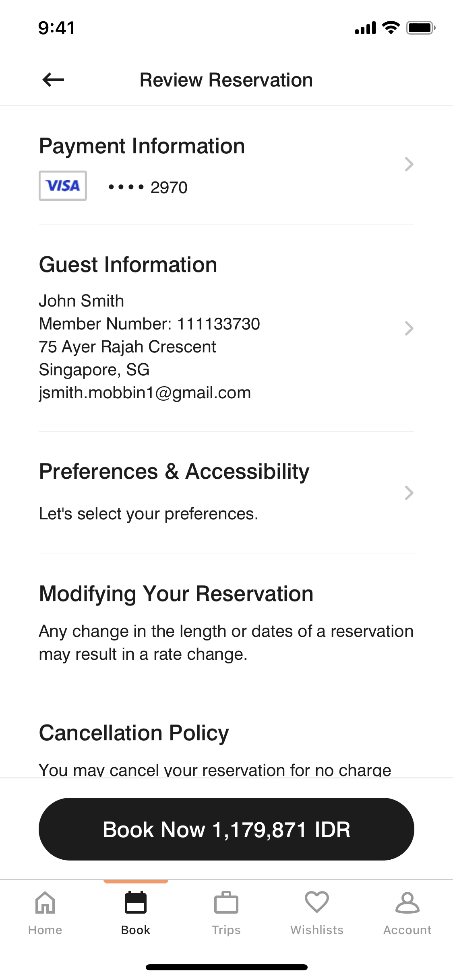The height and width of the screenshot is (980, 453).
Task: Open the Account profile icon
Action: pos(407,903)
